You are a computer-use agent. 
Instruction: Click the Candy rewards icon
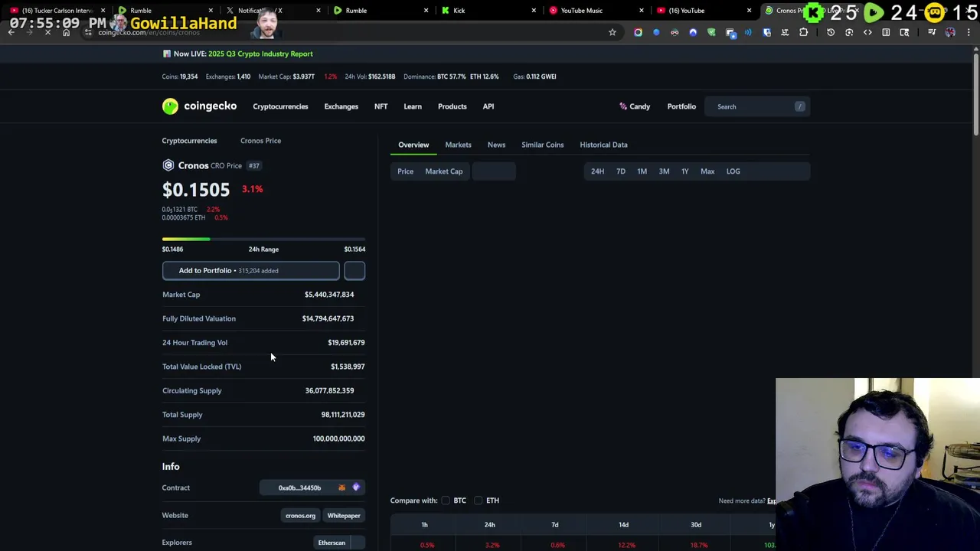(623, 106)
